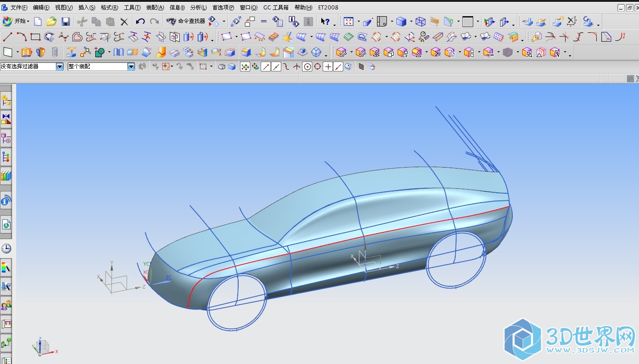Open dropdown arrow after command finder icons

click(x=224, y=22)
